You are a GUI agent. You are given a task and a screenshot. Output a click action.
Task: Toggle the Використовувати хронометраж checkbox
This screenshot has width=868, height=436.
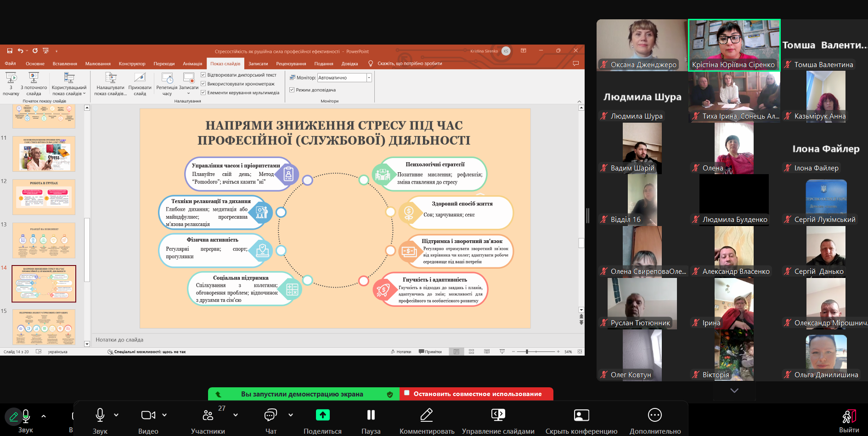203,84
